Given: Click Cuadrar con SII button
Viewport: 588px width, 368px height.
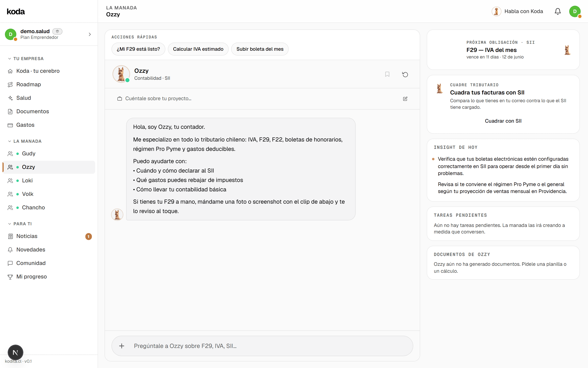Looking at the screenshot, I should pyautogui.click(x=503, y=121).
